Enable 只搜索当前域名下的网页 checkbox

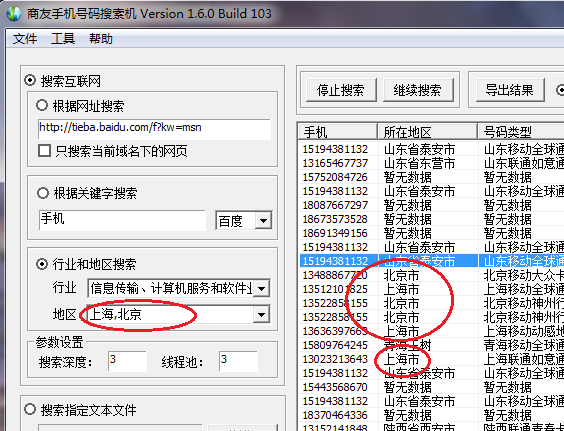click(x=44, y=151)
